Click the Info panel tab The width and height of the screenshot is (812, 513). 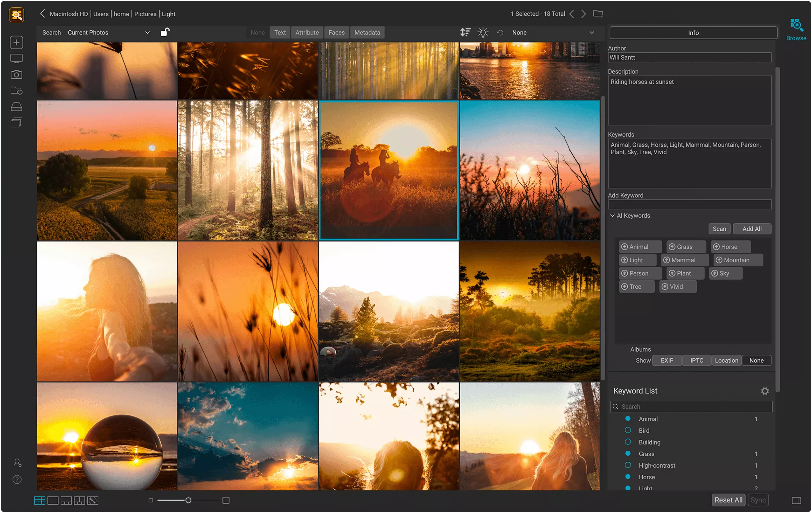pos(693,33)
